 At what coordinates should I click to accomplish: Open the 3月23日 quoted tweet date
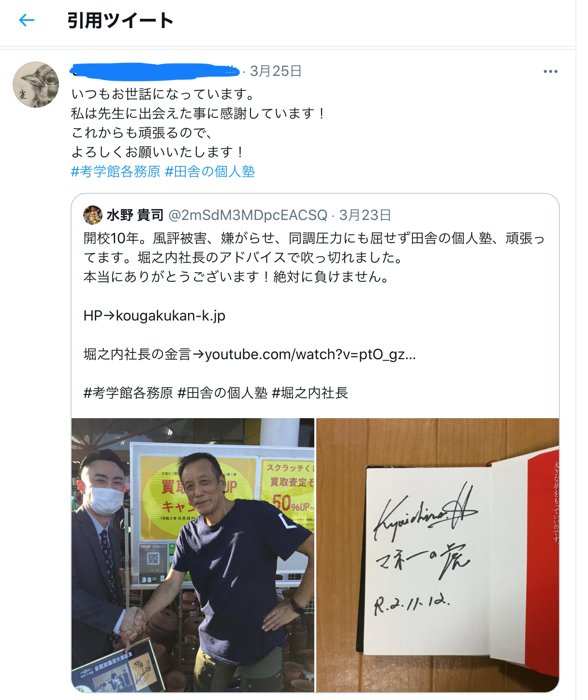point(365,215)
